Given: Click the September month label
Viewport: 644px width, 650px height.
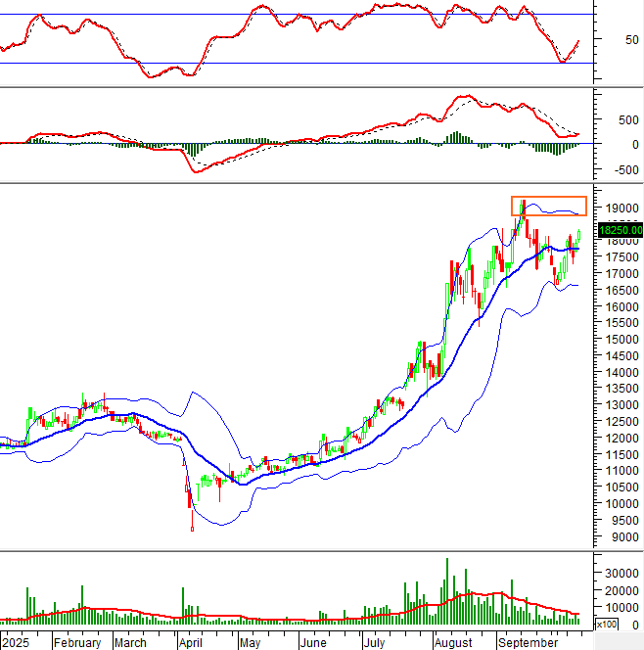Looking at the screenshot, I should (528, 643).
